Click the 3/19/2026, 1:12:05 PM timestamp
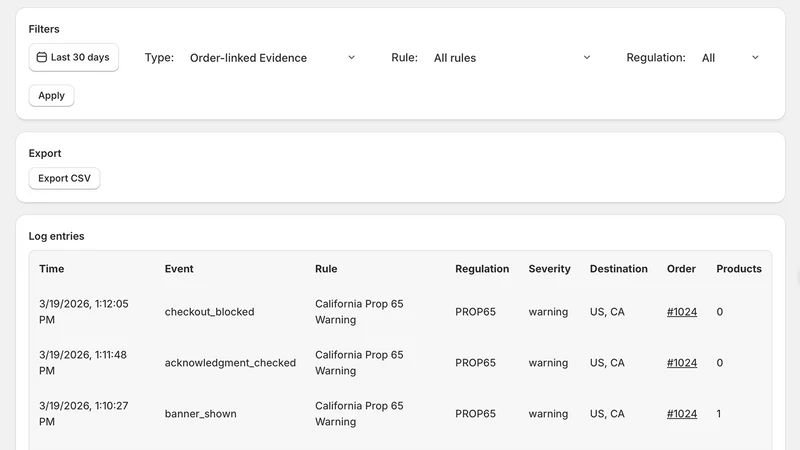 84,312
